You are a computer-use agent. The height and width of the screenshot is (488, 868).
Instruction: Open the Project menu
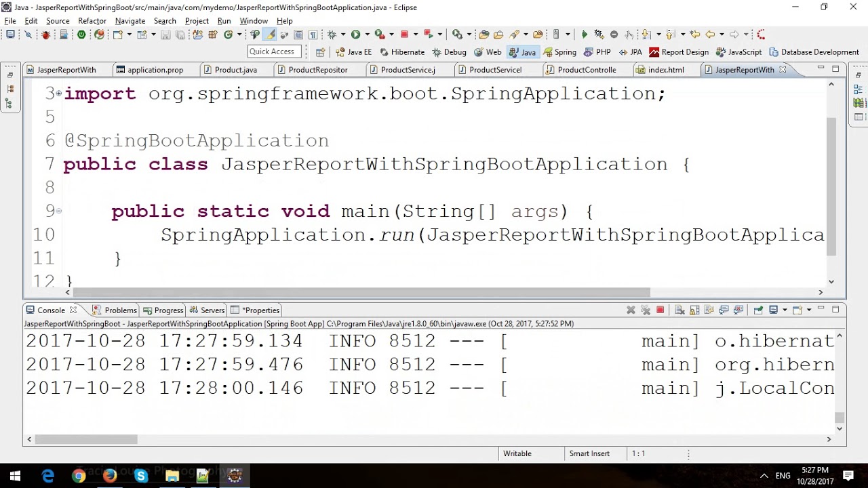click(x=197, y=21)
